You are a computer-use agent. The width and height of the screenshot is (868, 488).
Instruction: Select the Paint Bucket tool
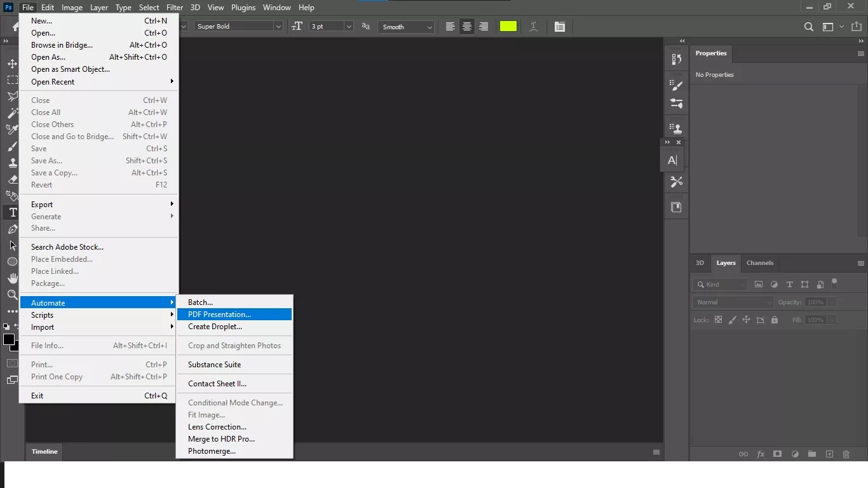click(x=12, y=196)
